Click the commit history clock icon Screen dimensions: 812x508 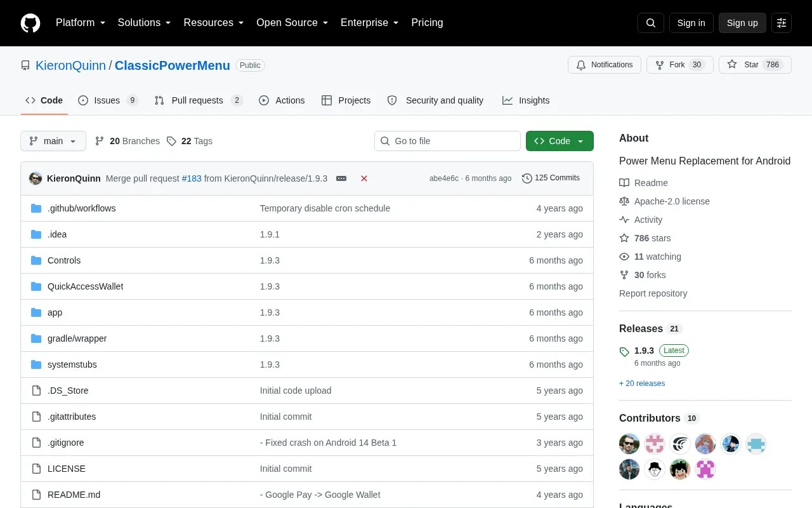tap(527, 178)
